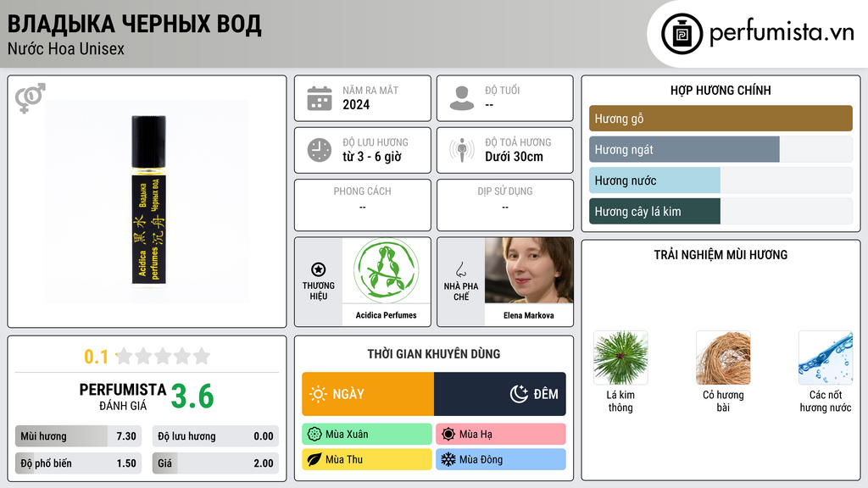Click the person silhouette age icon
The height and width of the screenshot is (488, 868).
(x=462, y=98)
